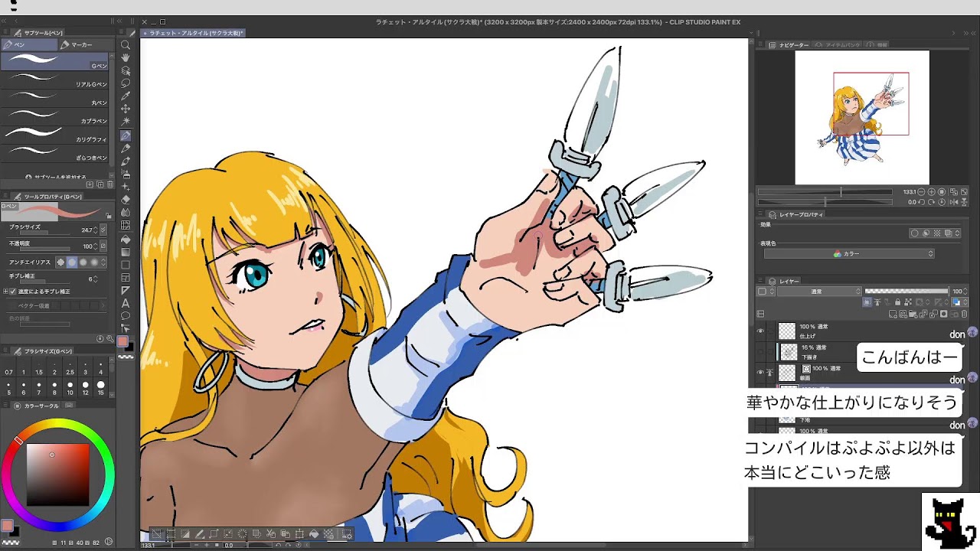
Task: Choose the Gペン sub tool
Action: coord(55,61)
